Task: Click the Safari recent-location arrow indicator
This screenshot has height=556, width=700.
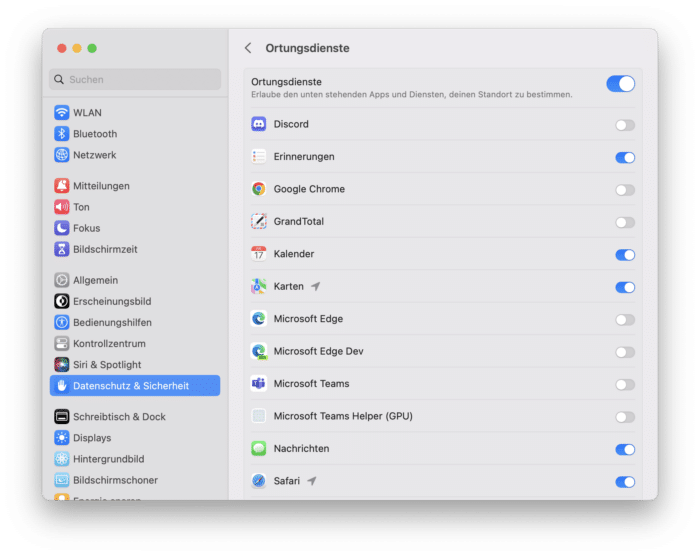Action: tap(312, 481)
